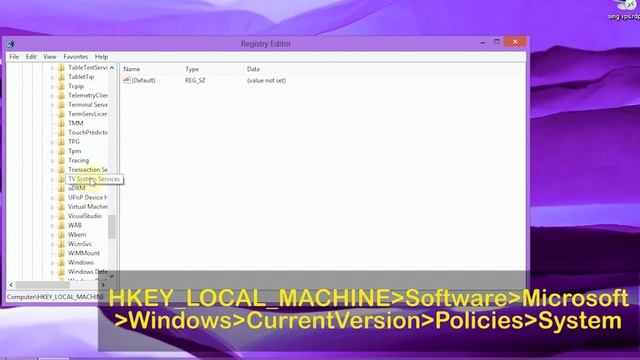Click the TPG folder icon

(61, 142)
